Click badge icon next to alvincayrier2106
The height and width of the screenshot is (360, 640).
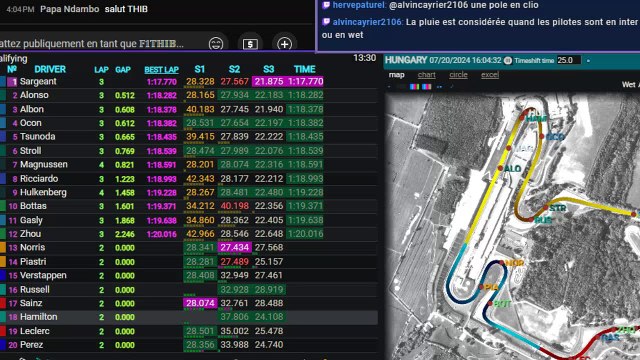point(326,22)
